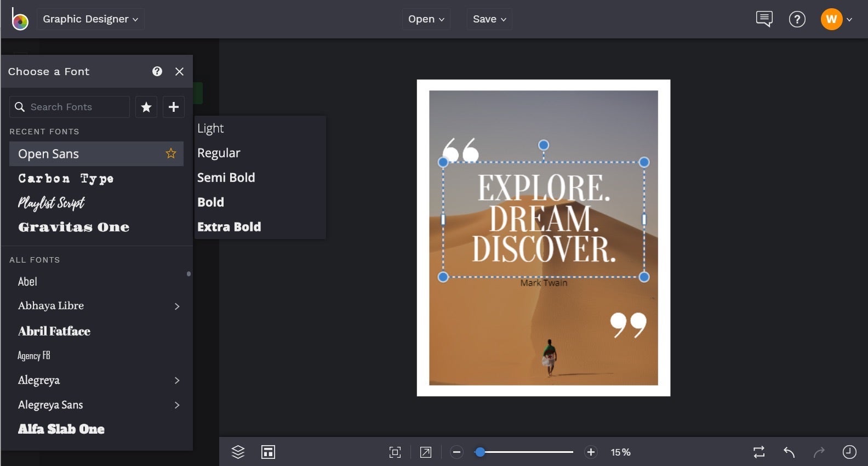Image resolution: width=868 pixels, height=466 pixels.
Task: Click the repeat/loop arrows icon
Action: pyautogui.click(x=759, y=452)
